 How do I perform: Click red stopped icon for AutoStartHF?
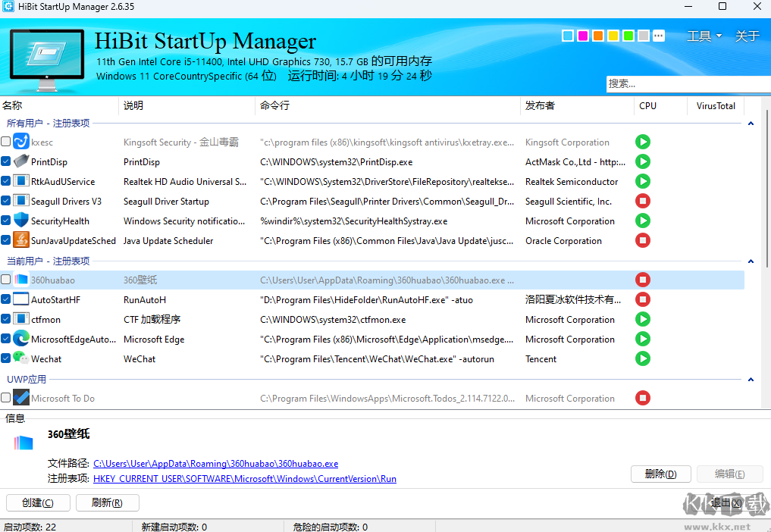click(x=643, y=299)
